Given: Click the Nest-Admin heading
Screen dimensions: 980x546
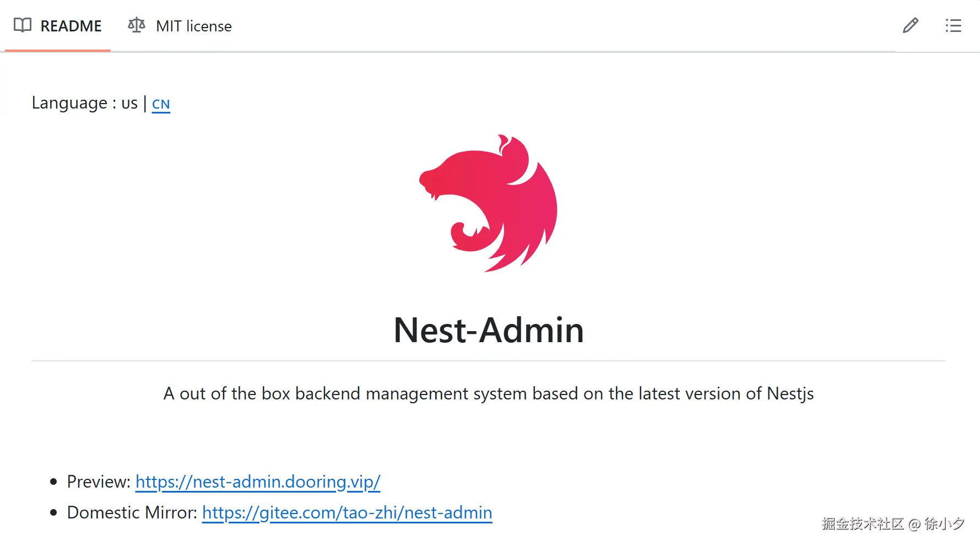Looking at the screenshot, I should coord(489,330).
